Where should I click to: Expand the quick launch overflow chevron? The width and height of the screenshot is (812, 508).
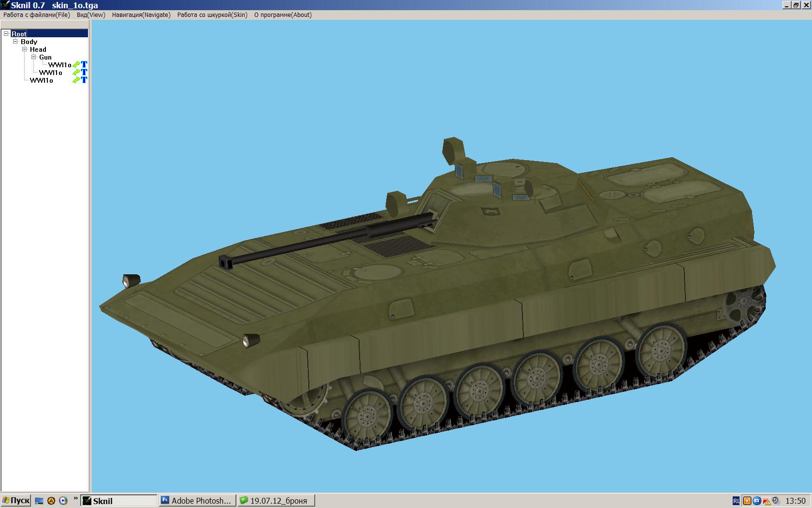[x=75, y=498]
